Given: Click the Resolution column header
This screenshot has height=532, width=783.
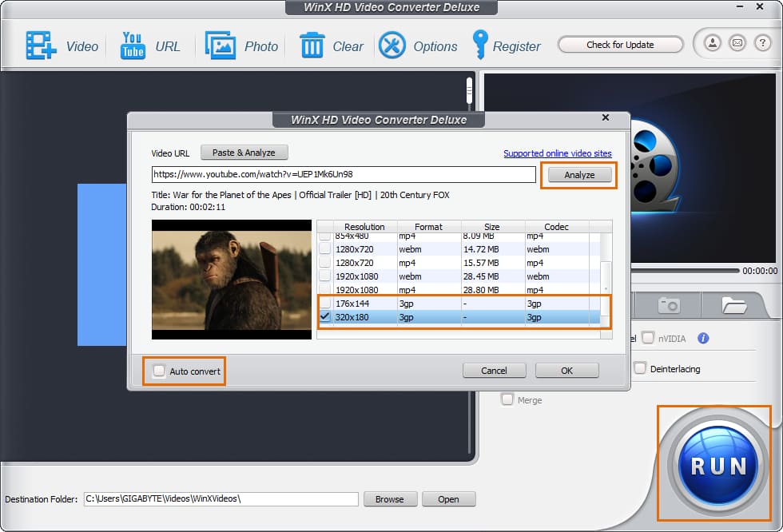Looking at the screenshot, I should (364, 227).
